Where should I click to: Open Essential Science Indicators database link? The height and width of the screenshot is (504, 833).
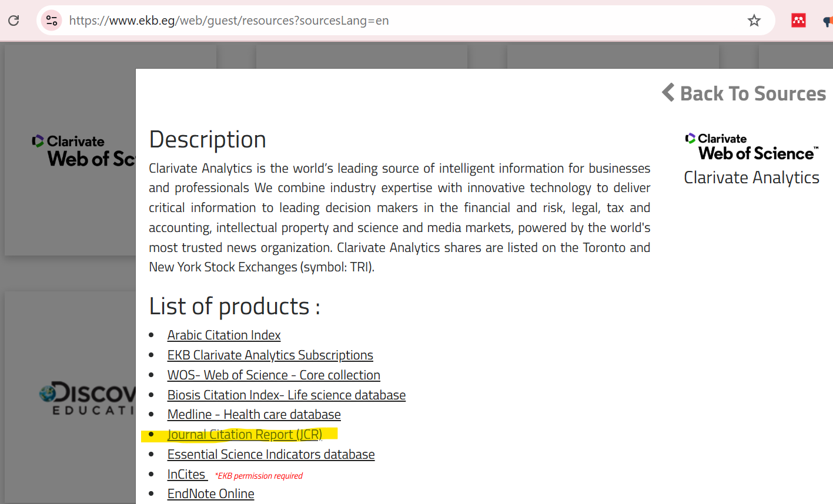[x=271, y=455]
